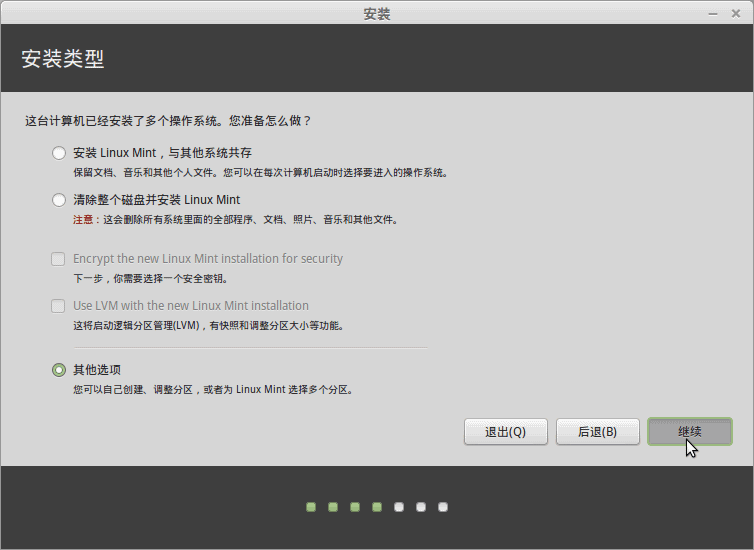Minimize the installer window
Image resolution: width=754 pixels, height=550 pixels.
click(713, 14)
